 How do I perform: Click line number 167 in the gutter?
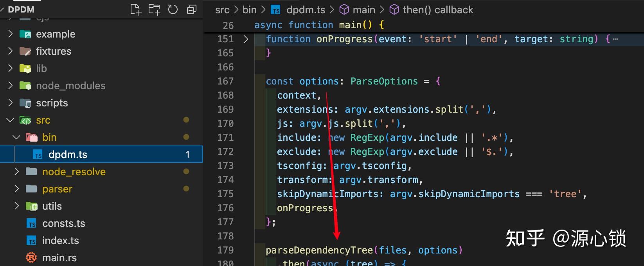point(225,81)
